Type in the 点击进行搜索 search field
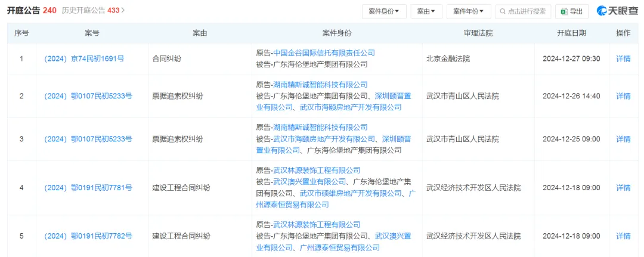The width and height of the screenshot is (644, 257). (526, 11)
